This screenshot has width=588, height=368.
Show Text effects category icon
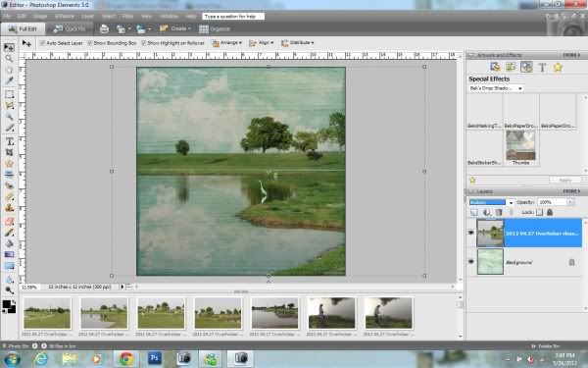click(x=542, y=67)
